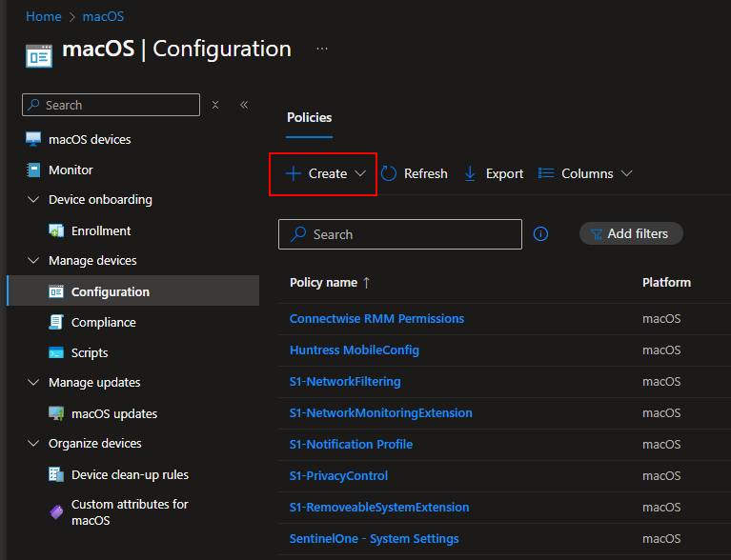Collapse the sidebar with double-chevron icon

[x=244, y=105]
